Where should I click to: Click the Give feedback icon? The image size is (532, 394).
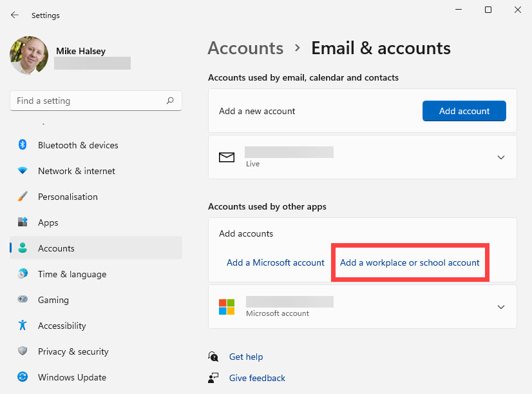click(213, 378)
